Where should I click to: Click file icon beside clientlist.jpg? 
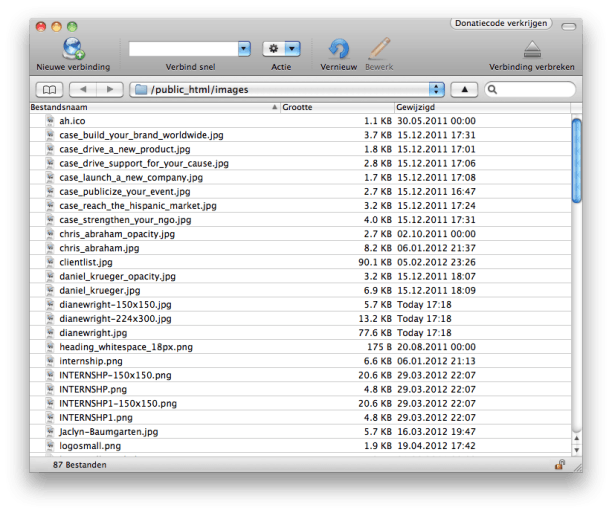50,262
